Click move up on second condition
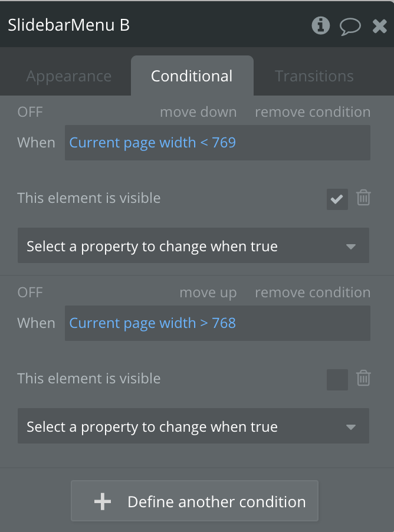This screenshot has width=394, height=532. pos(208,293)
